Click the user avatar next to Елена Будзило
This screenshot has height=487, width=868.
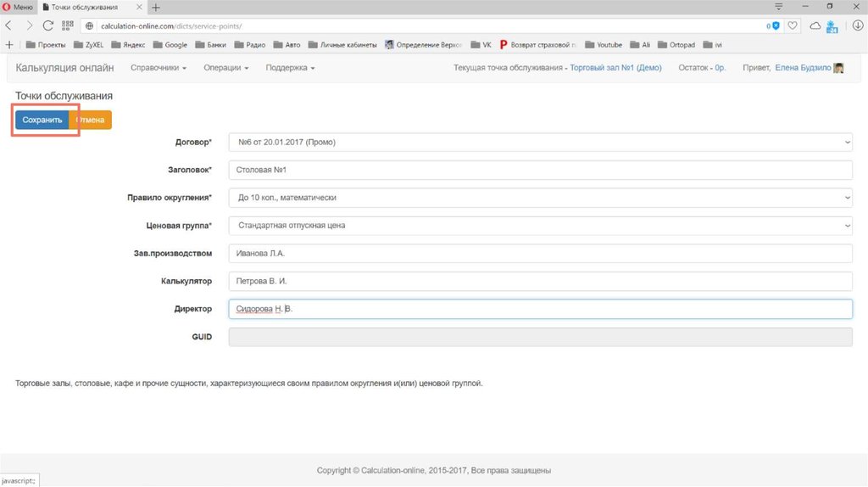pyautogui.click(x=838, y=68)
